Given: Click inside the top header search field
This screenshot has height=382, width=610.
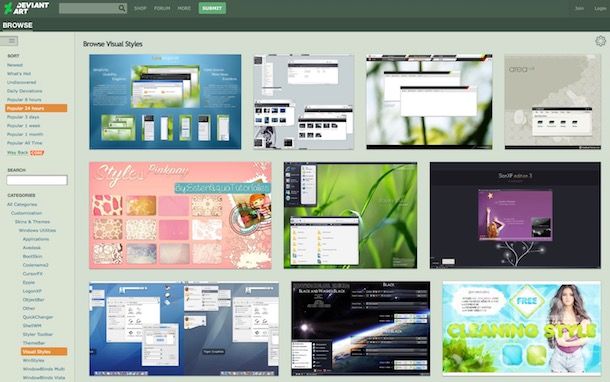Looking at the screenshot, I should point(89,8).
